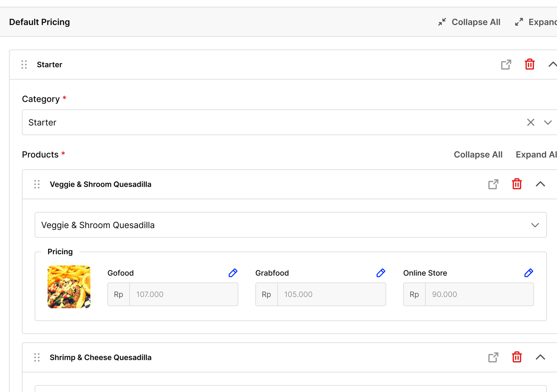Collapse the Veggie & Shroom Quesadilla panel
The height and width of the screenshot is (392, 557).
coord(540,184)
